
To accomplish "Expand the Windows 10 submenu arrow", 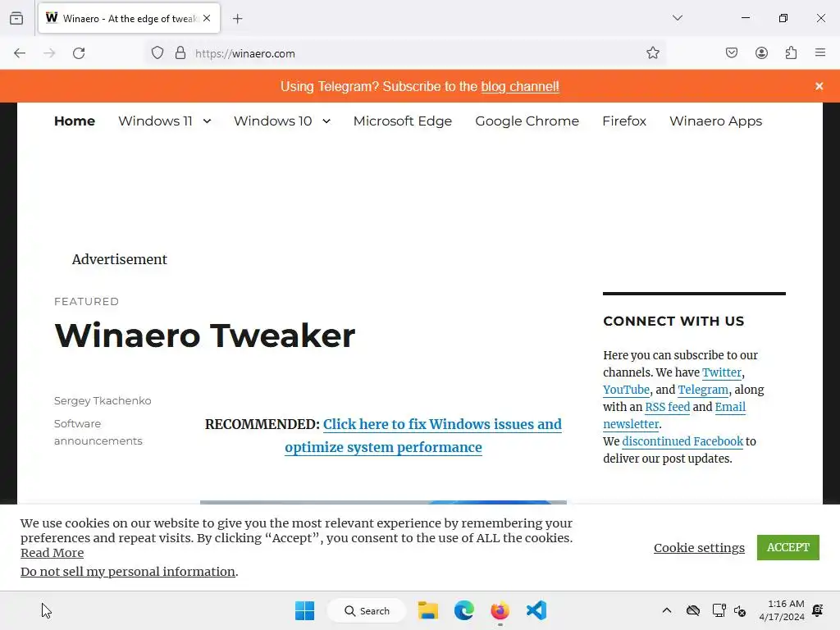I will coord(326,121).
